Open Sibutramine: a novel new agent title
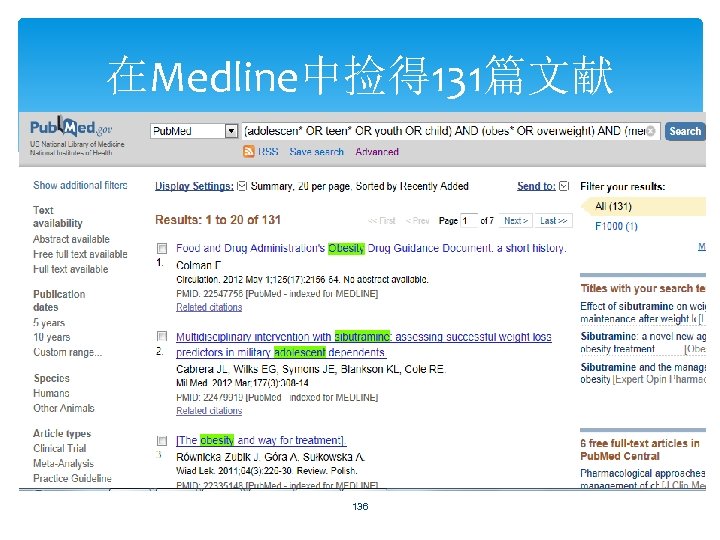The width and height of the screenshot is (720, 540). point(643,343)
